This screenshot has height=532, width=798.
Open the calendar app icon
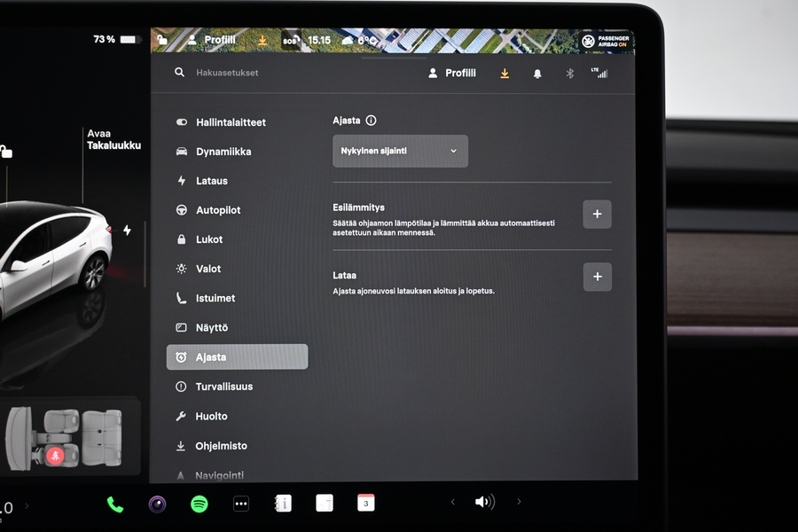tap(366, 503)
